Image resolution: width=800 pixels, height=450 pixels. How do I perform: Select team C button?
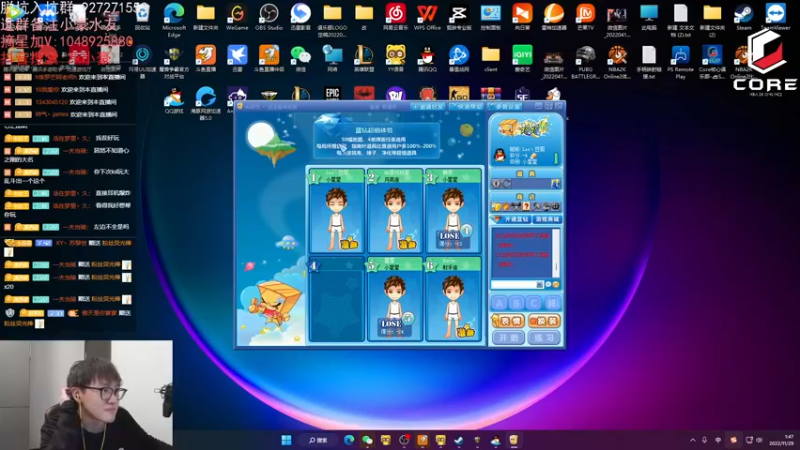[534, 303]
